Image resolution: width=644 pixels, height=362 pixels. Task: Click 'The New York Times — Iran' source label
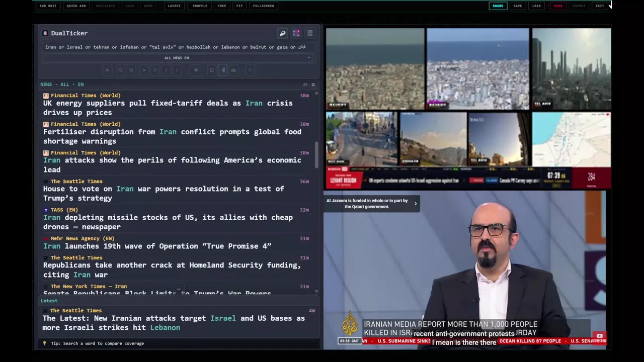point(89,286)
